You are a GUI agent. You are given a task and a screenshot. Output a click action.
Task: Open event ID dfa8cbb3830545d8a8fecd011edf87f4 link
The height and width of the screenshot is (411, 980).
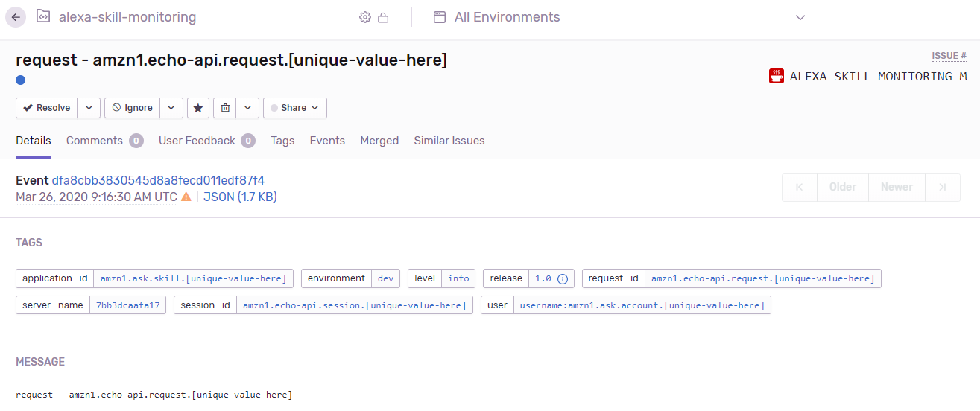pos(158,180)
